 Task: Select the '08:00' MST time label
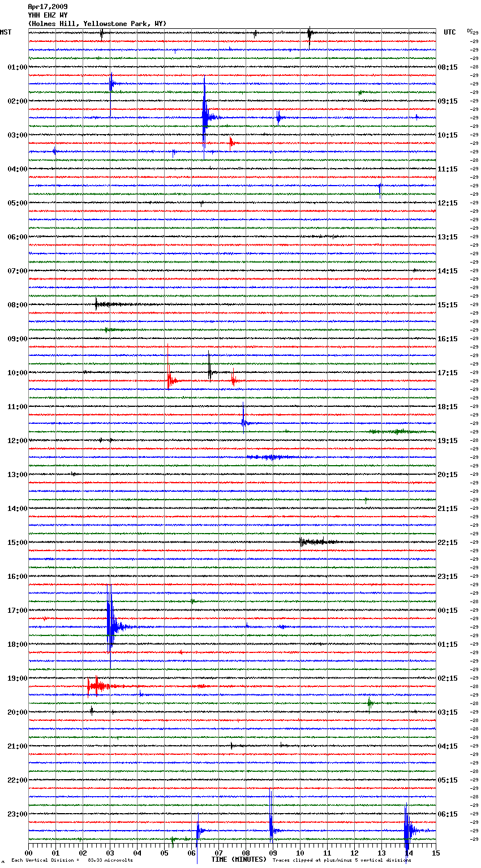[x=18, y=305]
